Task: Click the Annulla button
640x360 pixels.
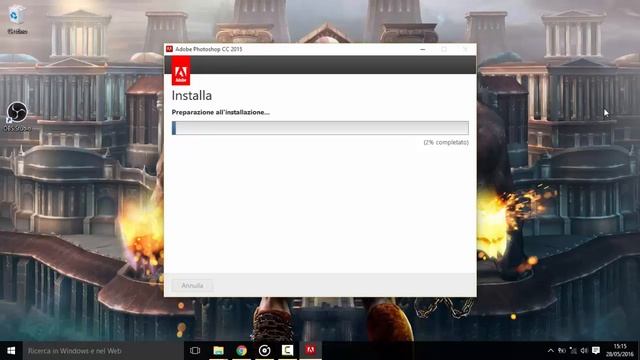Action: (192, 285)
